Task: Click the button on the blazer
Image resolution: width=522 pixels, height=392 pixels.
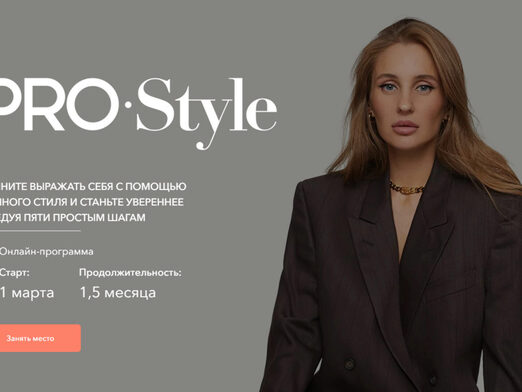Action: [349, 364]
